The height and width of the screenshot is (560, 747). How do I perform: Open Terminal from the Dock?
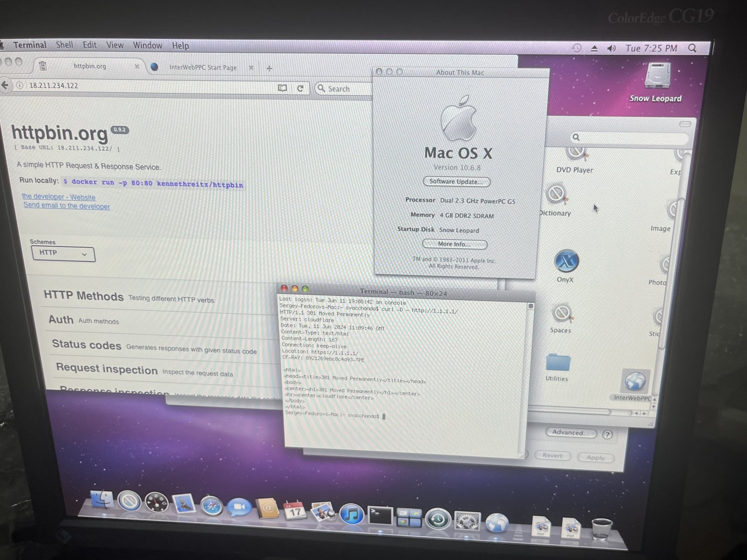(x=380, y=516)
